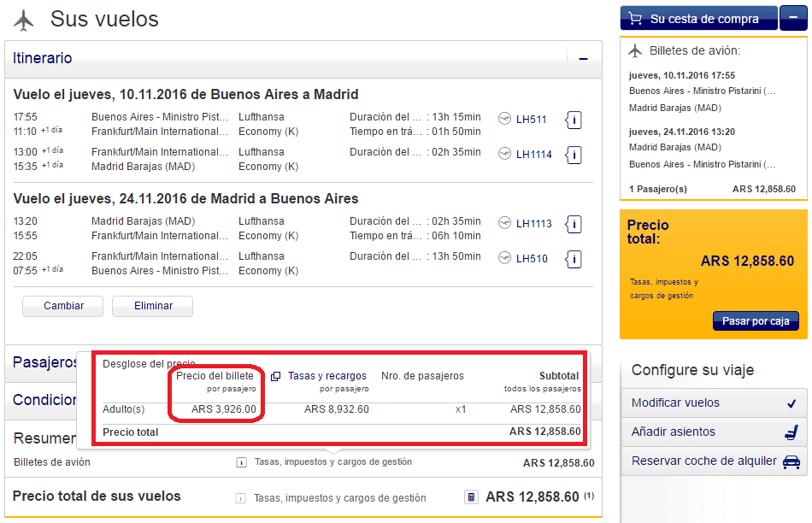Click the Eliminar button
Viewport: 812px width, 523px height.
click(x=153, y=306)
